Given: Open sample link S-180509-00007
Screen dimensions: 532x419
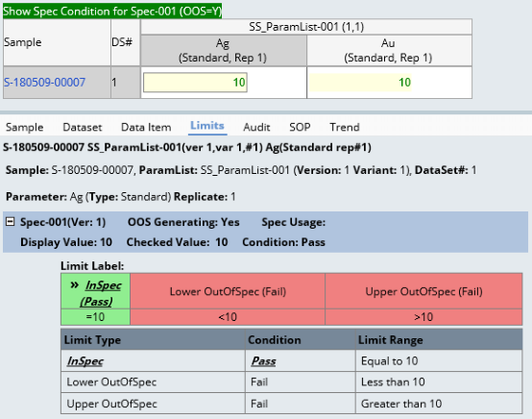Looking at the screenshot, I should pos(44,83).
